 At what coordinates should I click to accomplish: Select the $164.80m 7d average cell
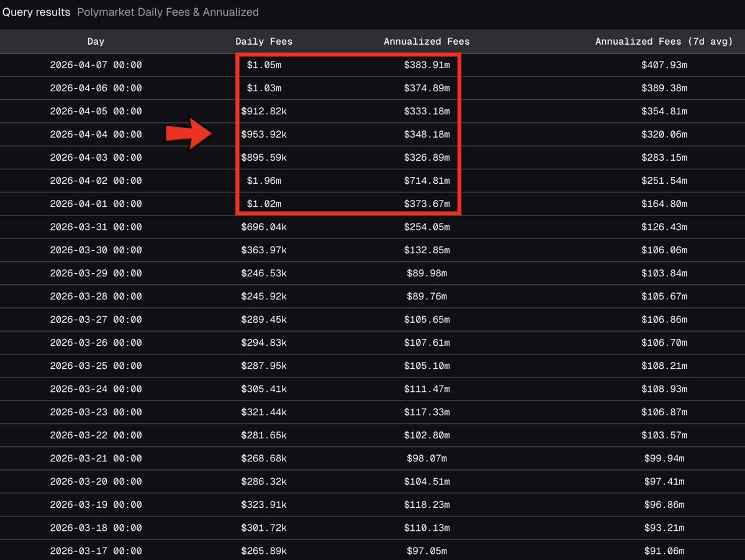click(x=664, y=204)
